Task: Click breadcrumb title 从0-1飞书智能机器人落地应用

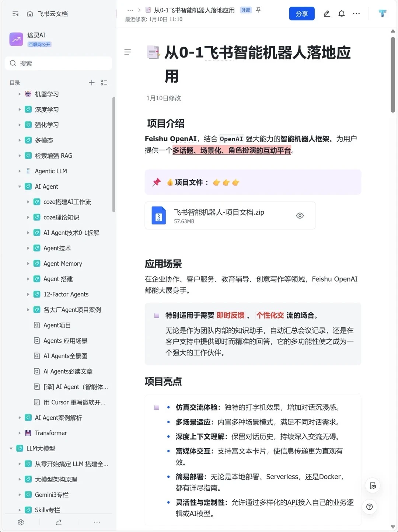Action: pos(194,10)
